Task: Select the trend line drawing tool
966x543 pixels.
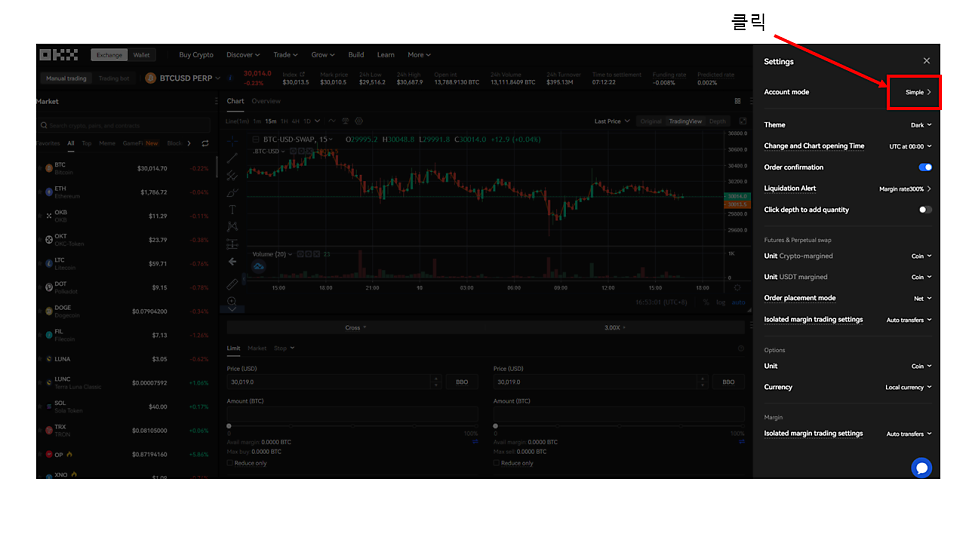Action: (x=232, y=158)
